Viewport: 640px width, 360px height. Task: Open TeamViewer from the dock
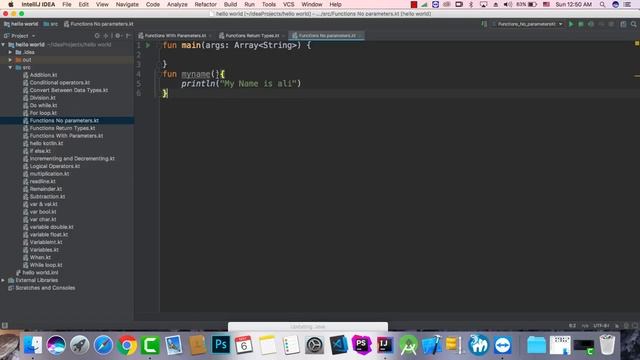click(x=502, y=345)
